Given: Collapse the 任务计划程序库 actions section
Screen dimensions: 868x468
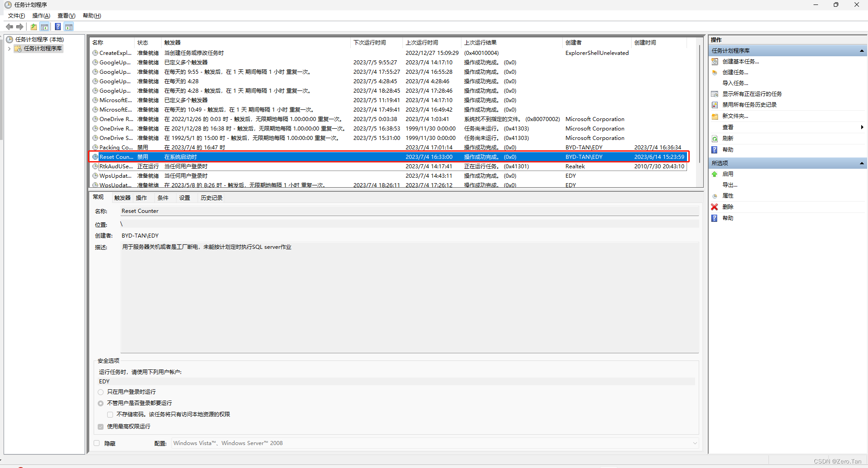Looking at the screenshot, I should click(x=862, y=51).
